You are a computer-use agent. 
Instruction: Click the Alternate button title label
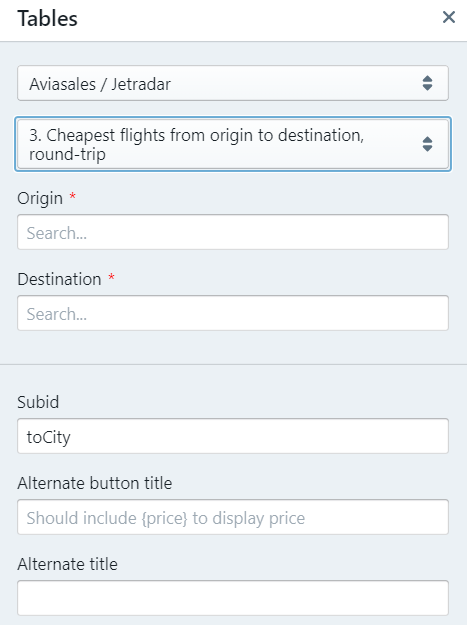point(95,483)
